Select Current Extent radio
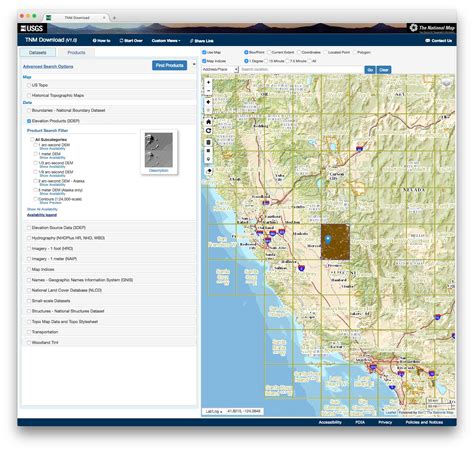Viewport: 474px width, 451px height. pos(269,52)
